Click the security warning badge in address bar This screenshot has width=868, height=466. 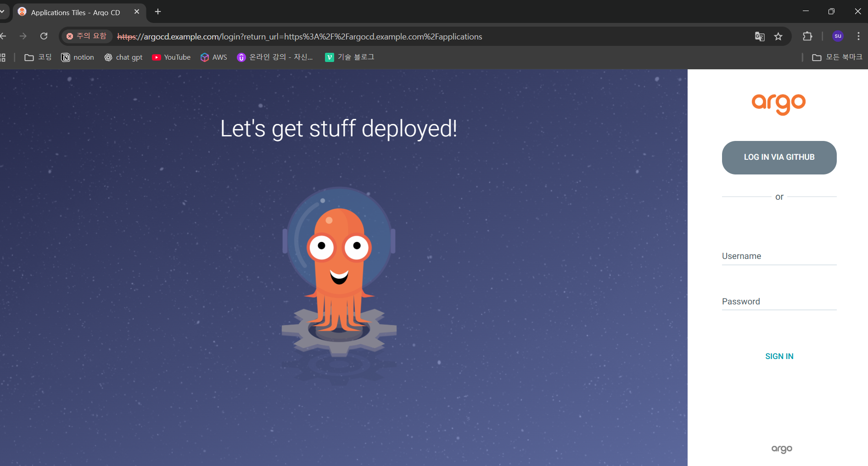87,36
